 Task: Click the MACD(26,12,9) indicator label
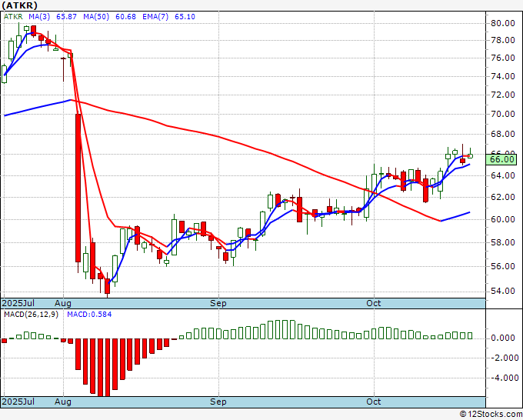31,315
